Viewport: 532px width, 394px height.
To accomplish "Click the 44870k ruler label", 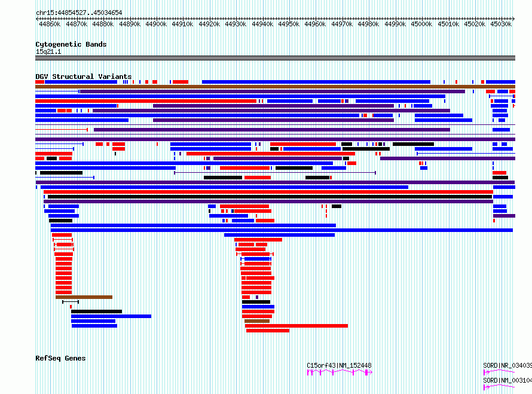I will click(77, 24).
